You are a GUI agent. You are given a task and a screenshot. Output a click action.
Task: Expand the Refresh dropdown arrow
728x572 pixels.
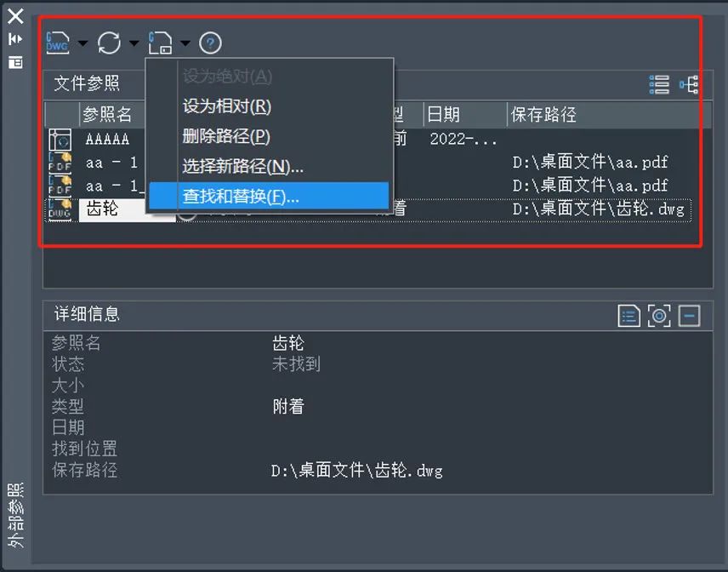(134, 43)
